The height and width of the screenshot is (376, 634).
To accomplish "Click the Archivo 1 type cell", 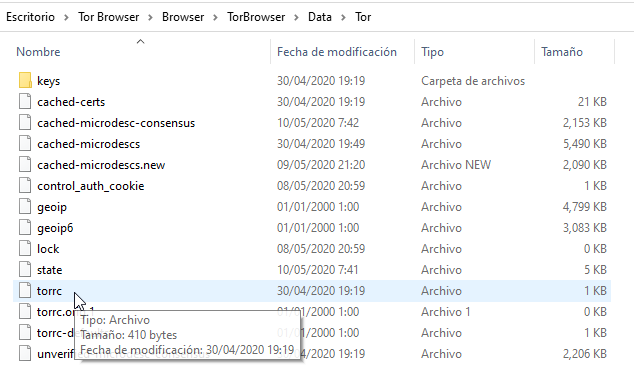I will 446,312.
